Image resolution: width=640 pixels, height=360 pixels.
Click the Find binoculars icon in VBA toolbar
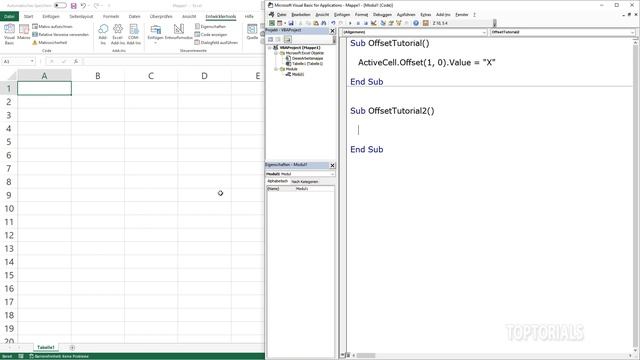coord(324,23)
